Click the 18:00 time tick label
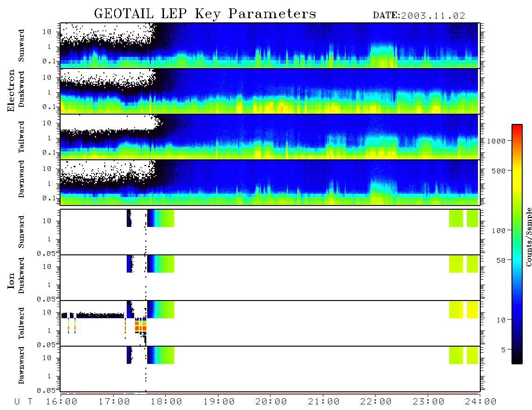 [x=166, y=402]
